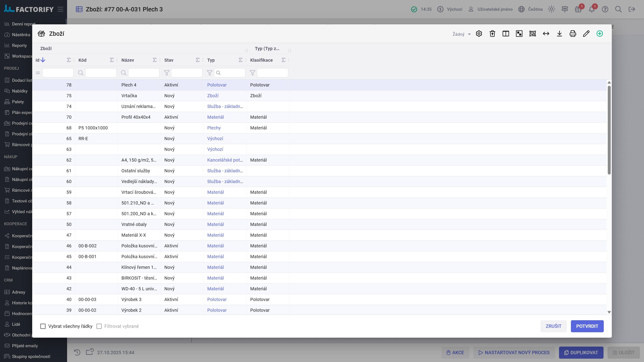The width and height of the screenshot is (644, 362).
Task: Open Reporty in the sidebar menu
Action: point(19,45)
